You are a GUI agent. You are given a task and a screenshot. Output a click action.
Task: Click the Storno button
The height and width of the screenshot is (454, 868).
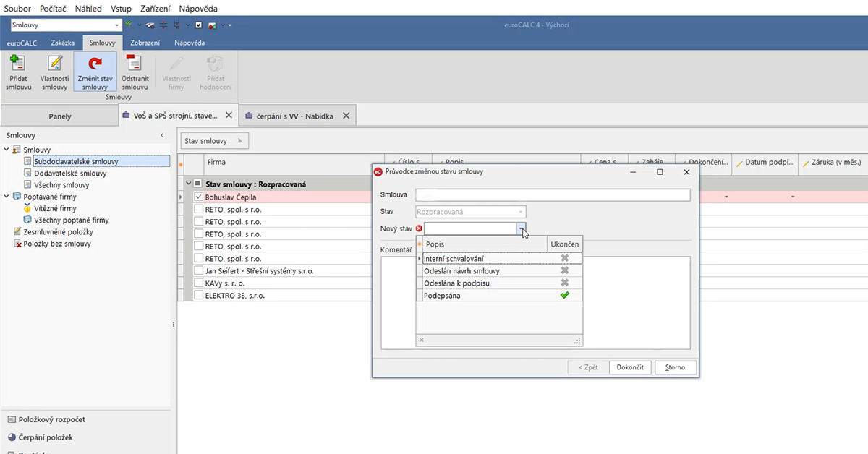pos(675,367)
